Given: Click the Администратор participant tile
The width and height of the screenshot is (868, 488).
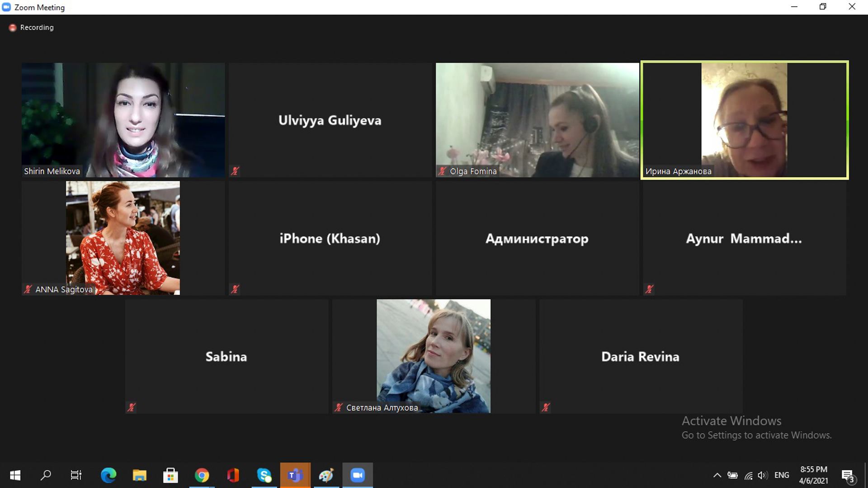Looking at the screenshot, I should (537, 238).
